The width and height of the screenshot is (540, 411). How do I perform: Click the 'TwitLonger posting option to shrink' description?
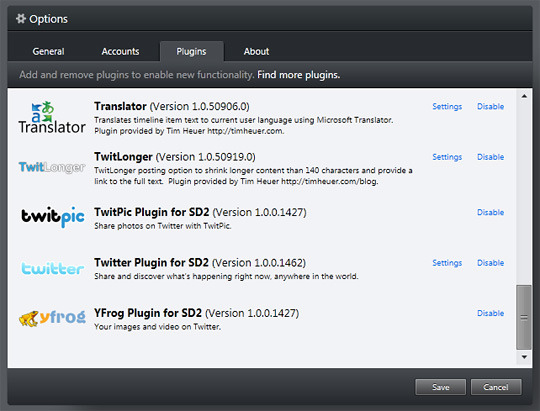253,176
